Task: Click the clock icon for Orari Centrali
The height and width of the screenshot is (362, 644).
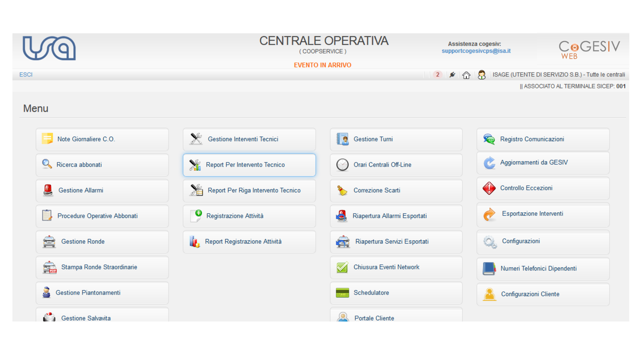Action: point(342,165)
